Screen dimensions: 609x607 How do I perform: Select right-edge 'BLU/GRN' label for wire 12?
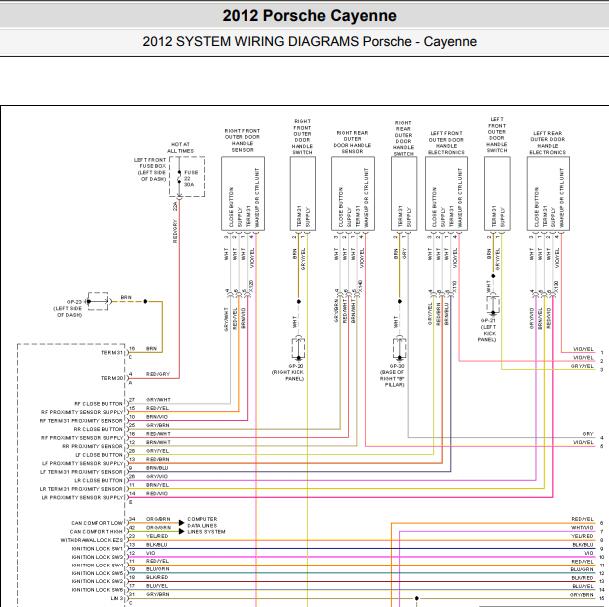coord(582,569)
